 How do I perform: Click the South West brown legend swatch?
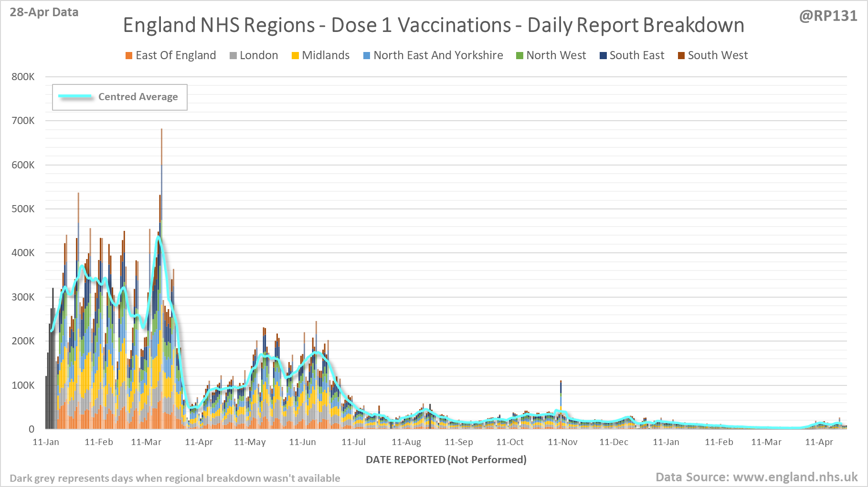pos(681,56)
